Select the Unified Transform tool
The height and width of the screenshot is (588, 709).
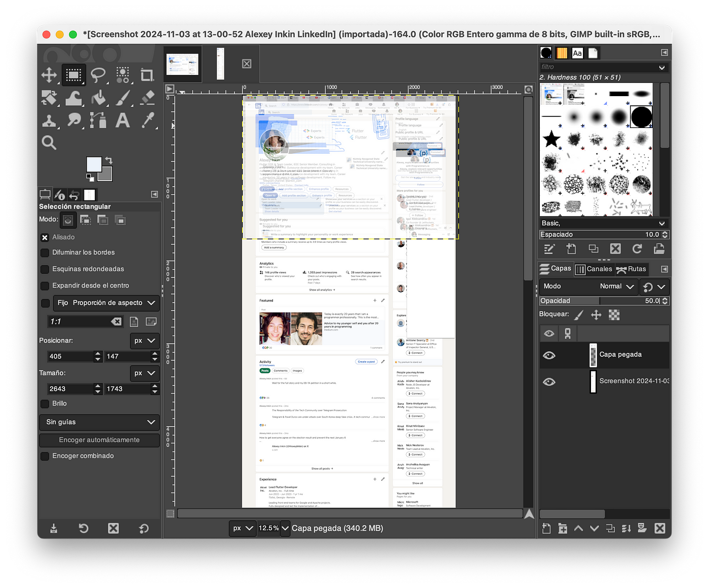pos(49,98)
